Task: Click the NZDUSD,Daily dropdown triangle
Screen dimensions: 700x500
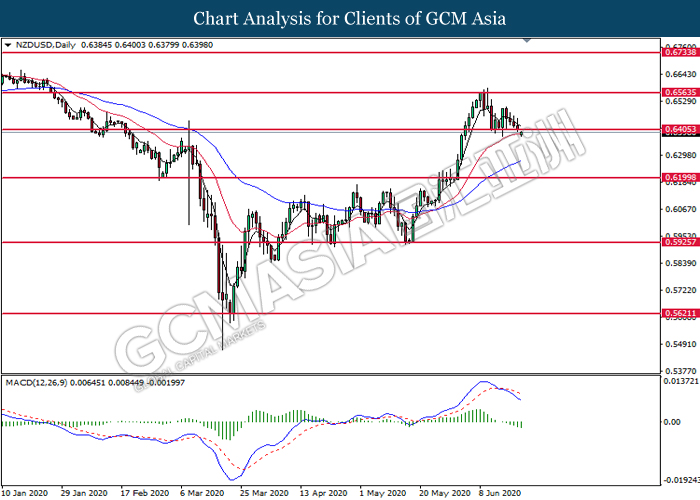Action: [x=8, y=45]
